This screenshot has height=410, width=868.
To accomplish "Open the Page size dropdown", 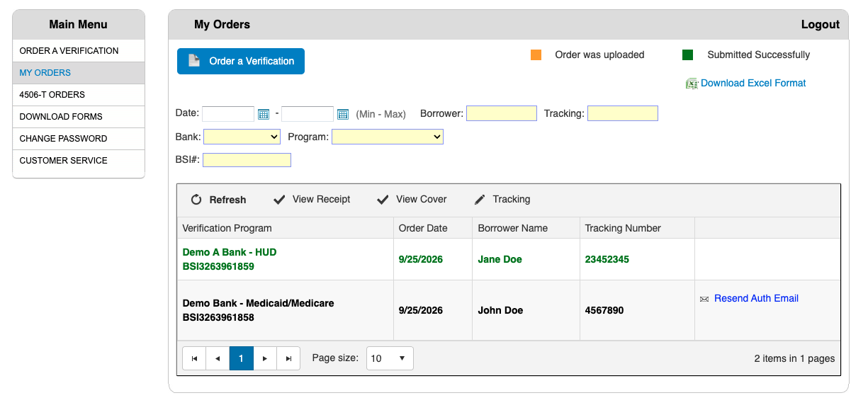I will [390, 358].
